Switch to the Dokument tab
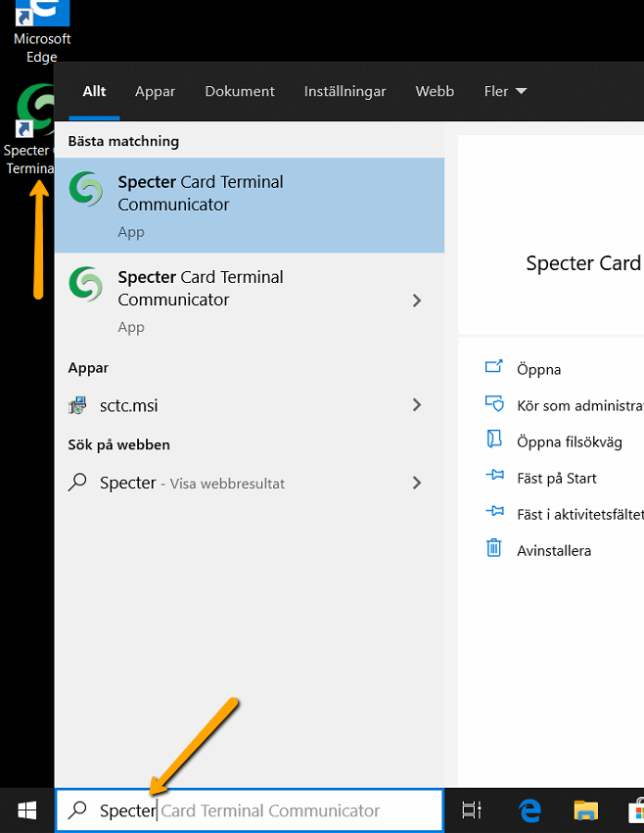Image resolution: width=644 pixels, height=833 pixels. 240,91
